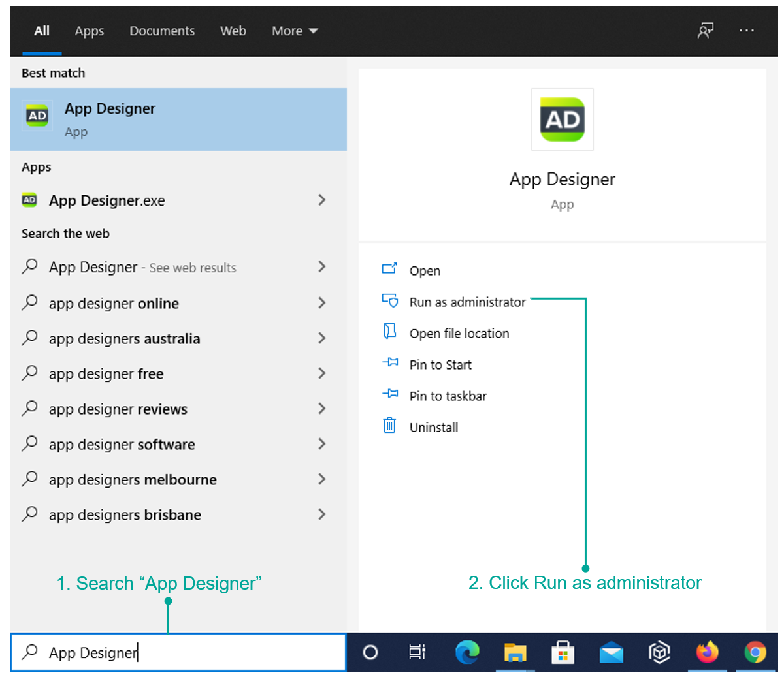Expand the More filter dropdown
Screen dimensions: 784x679
point(295,31)
